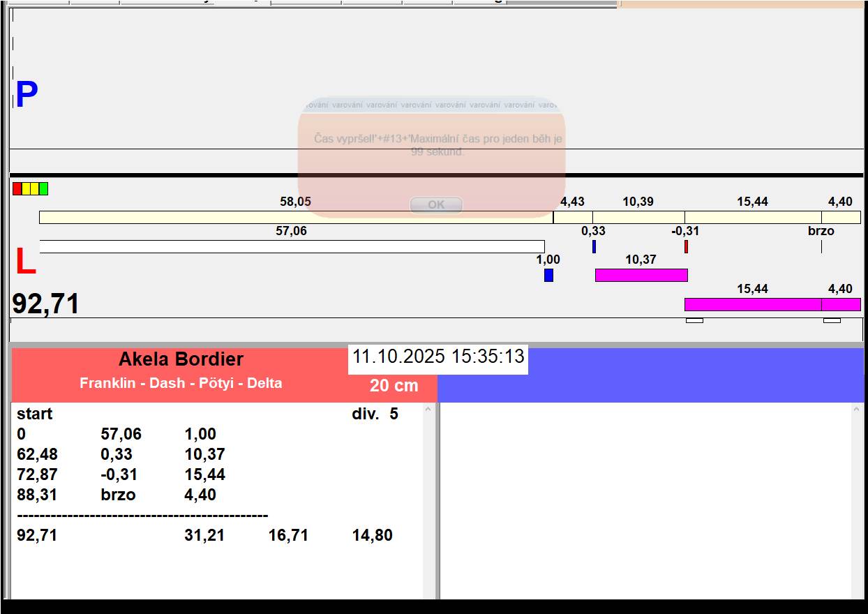This screenshot has height=614, width=868.
Task: Click the date and time 11.10.2025 15:35:13
Action: pyautogui.click(x=438, y=357)
